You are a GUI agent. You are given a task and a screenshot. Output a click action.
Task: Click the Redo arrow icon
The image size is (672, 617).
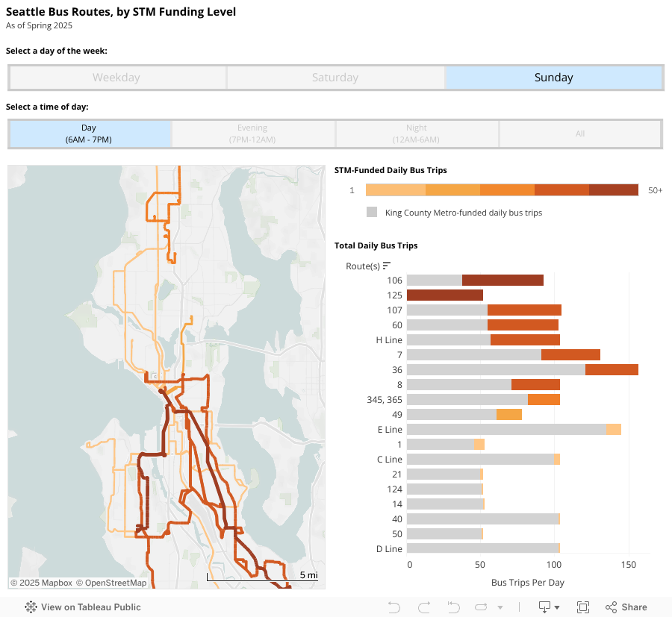(x=424, y=607)
